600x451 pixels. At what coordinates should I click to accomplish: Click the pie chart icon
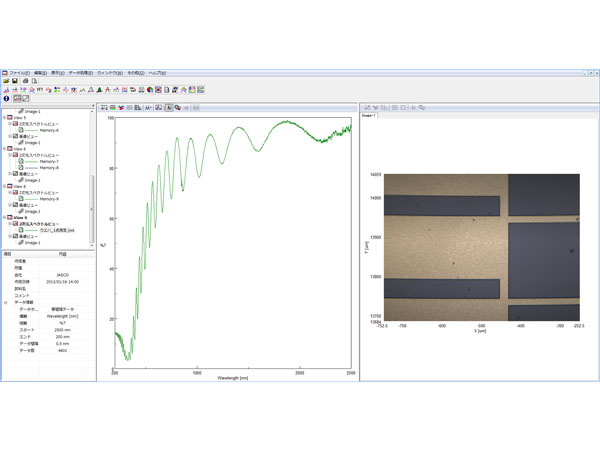pos(150,90)
